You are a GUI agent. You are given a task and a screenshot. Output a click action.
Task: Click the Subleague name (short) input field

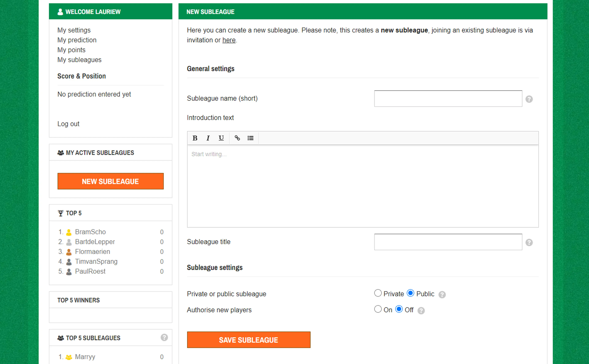click(448, 99)
